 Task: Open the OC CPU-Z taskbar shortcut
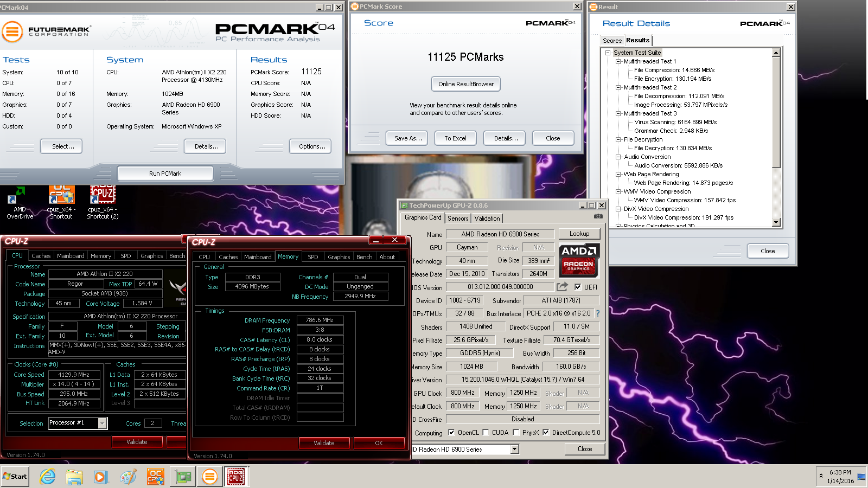(155, 477)
